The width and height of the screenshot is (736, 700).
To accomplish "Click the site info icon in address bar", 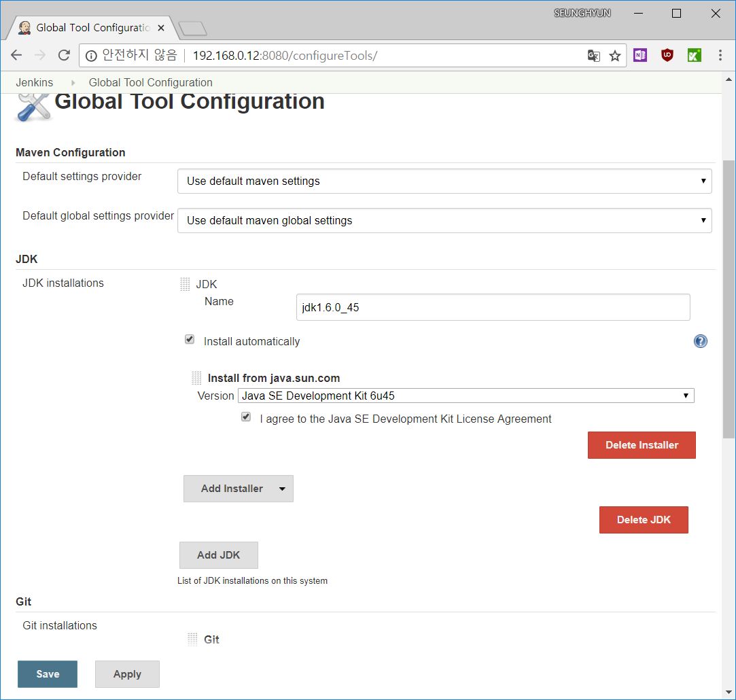I will click(91, 56).
